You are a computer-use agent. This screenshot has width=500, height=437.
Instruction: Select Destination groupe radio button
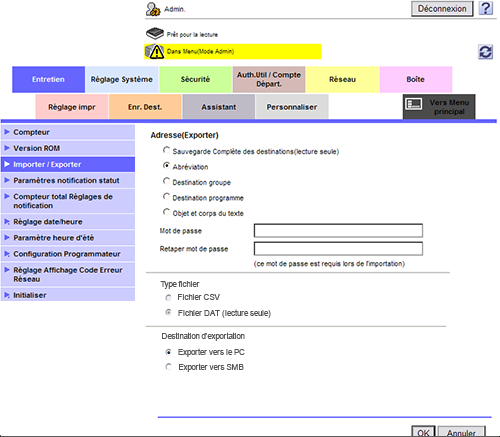(166, 181)
